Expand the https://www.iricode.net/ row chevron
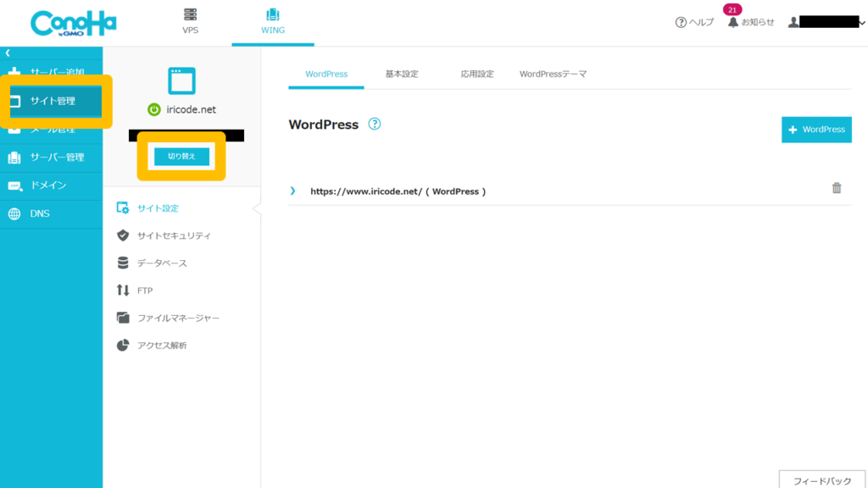 click(x=292, y=191)
